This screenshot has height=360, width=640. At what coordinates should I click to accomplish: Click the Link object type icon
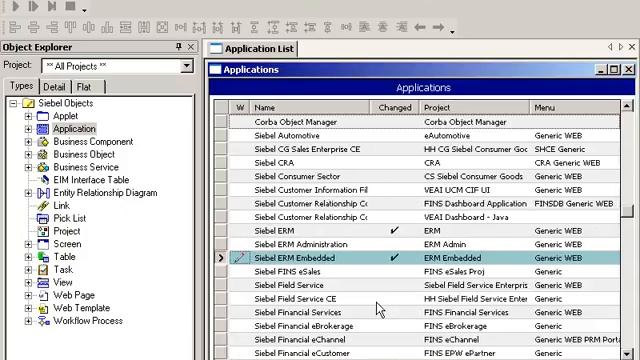[43, 206]
